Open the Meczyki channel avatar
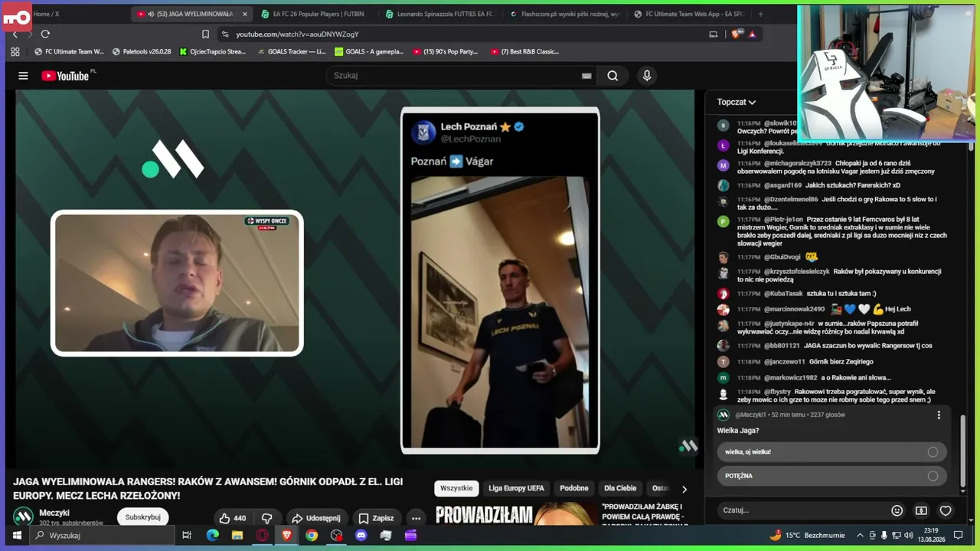Image resolution: width=980 pixels, height=551 pixels. 23,517
